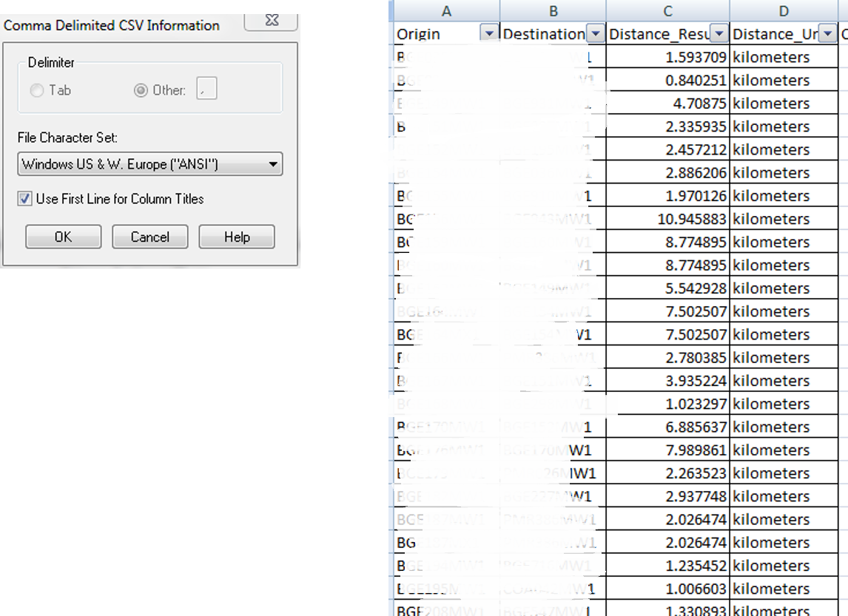Cancel the CSV Information dialog
Image resolution: width=848 pixels, height=616 pixels.
149,237
